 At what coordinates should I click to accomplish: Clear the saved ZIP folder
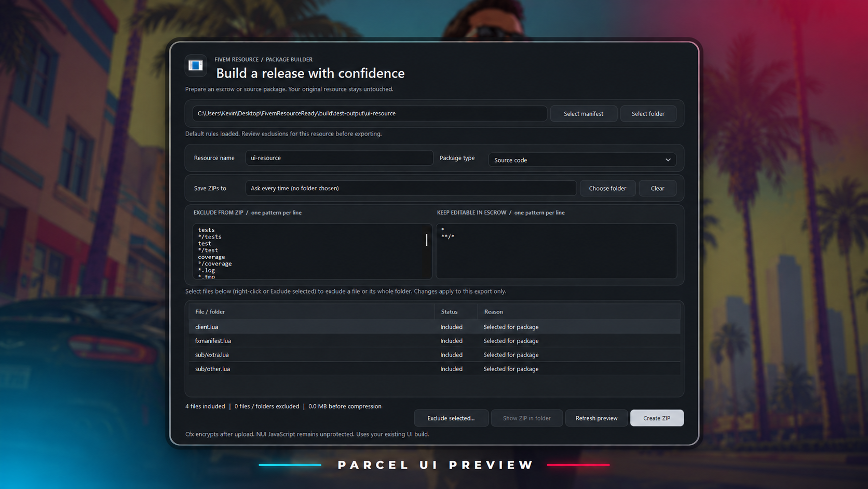point(657,188)
